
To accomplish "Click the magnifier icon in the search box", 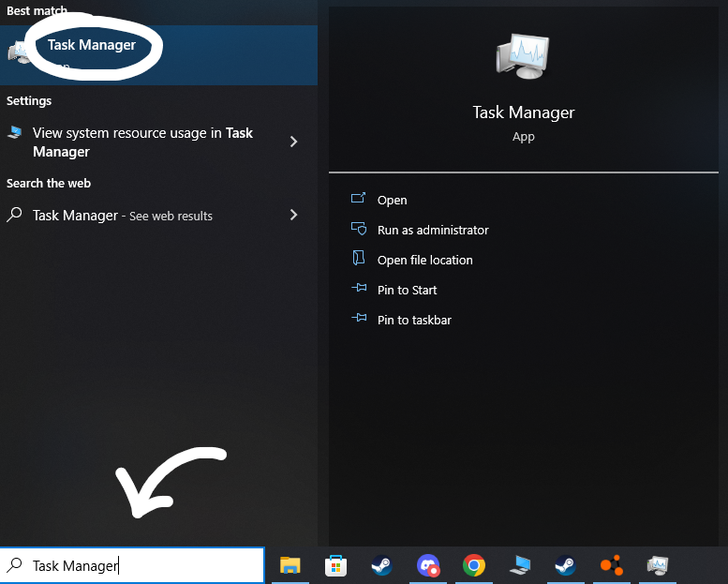I will pyautogui.click(x=14, y=564).
